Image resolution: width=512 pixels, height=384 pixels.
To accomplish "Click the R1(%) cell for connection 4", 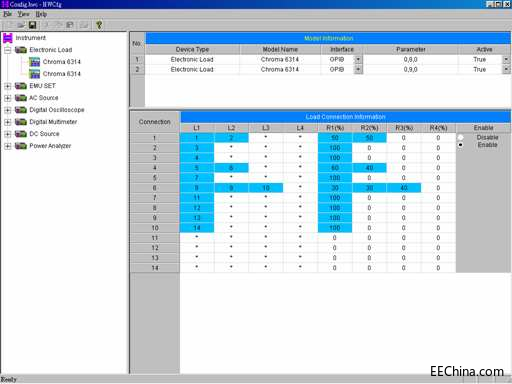I will click(335, 168).
